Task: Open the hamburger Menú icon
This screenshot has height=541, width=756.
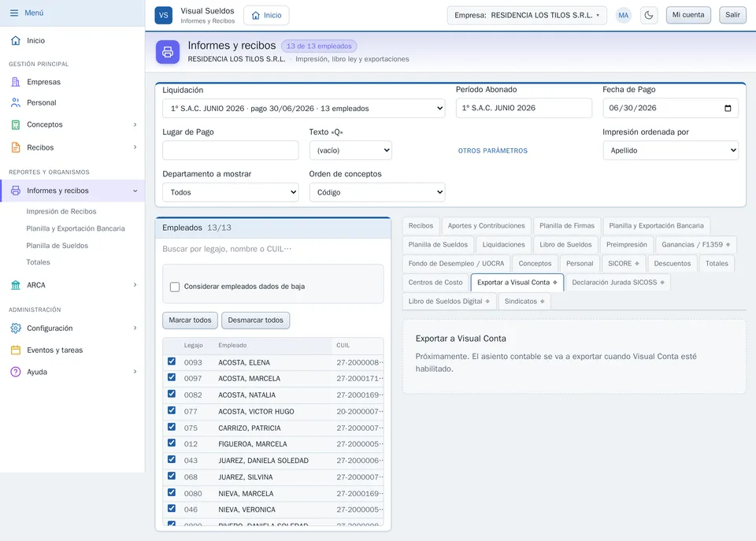Action: [x=14, y=13]
